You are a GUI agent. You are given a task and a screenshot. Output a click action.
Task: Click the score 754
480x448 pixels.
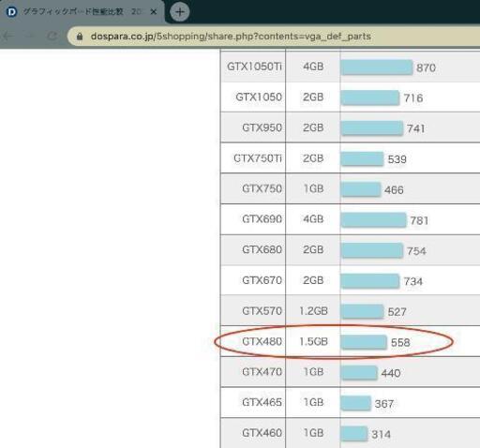click(x=416, y=251)
